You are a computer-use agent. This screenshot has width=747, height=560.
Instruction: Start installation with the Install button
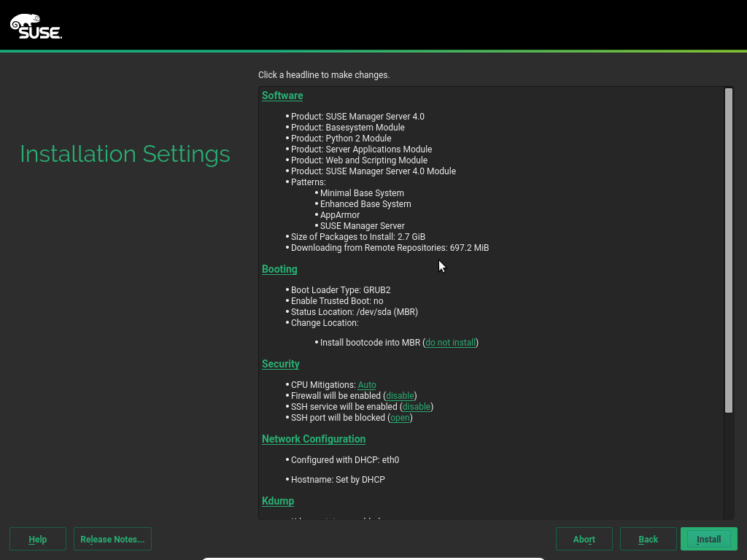(x=709, y=539)
